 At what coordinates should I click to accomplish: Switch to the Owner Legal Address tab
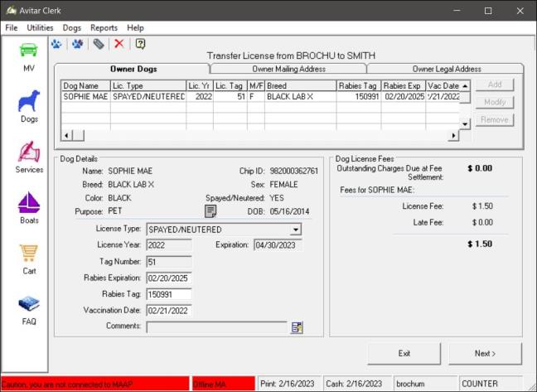(446, 69)
